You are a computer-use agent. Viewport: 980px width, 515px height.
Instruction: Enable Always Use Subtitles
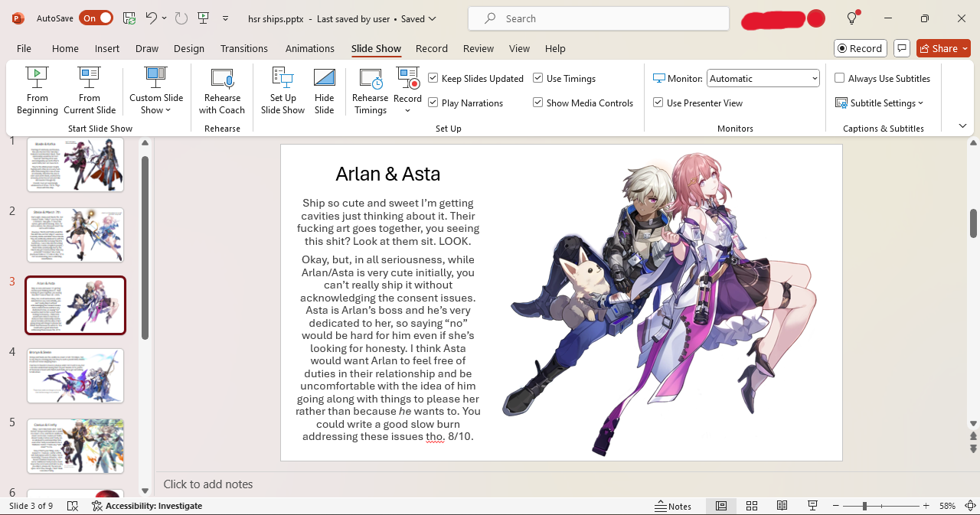coord(840,79)
